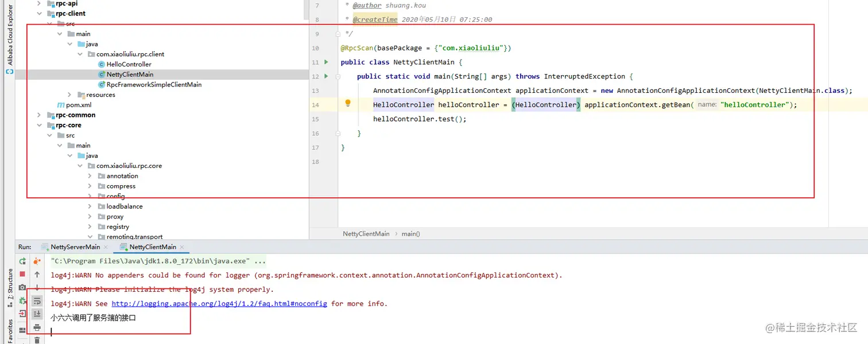Select the loadbalance package row

[162, 206]
